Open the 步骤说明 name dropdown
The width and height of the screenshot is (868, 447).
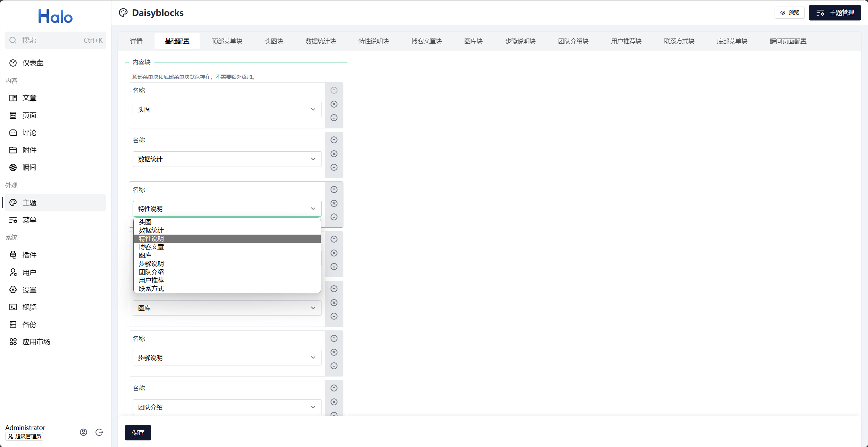tap(227, 358)
